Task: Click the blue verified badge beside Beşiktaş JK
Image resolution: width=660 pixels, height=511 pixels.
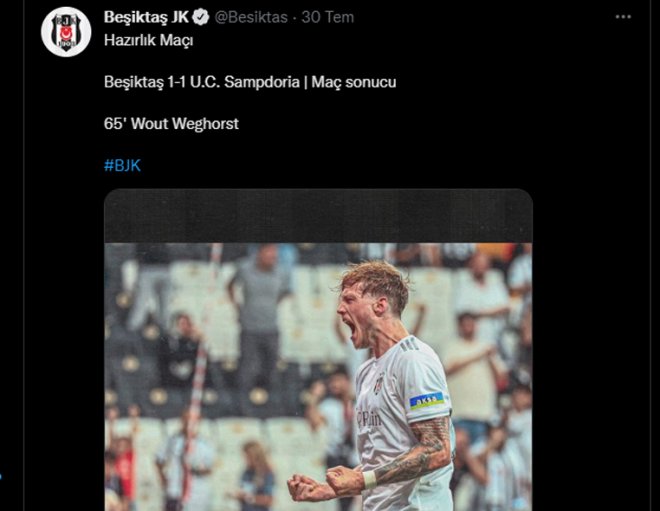Action: 201,17
